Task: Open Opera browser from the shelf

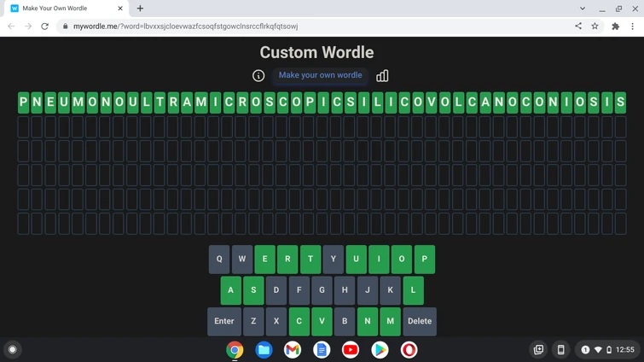Action: point(409,350)
